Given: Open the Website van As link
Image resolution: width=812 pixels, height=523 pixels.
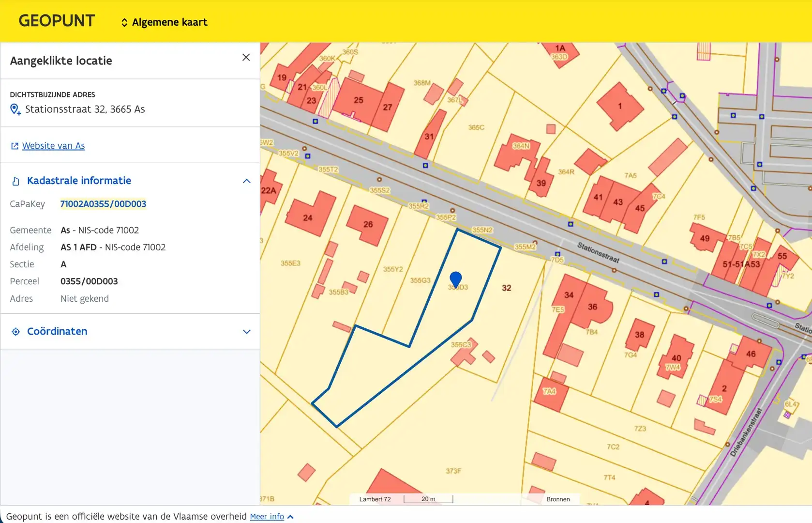Looking at the screenshot, I should click(x=53, y=146).
